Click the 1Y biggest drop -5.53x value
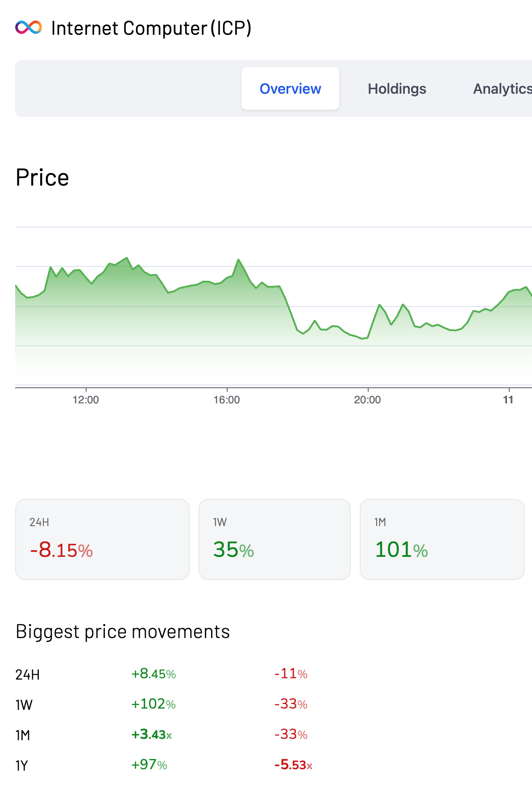Viewport: 532px width, 788px height. tap(293, 765)
